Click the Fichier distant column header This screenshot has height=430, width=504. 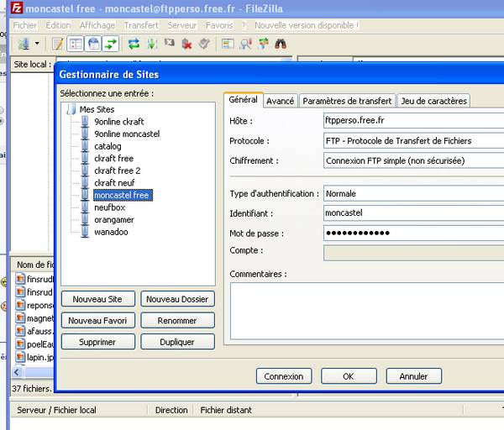(328, 410)
